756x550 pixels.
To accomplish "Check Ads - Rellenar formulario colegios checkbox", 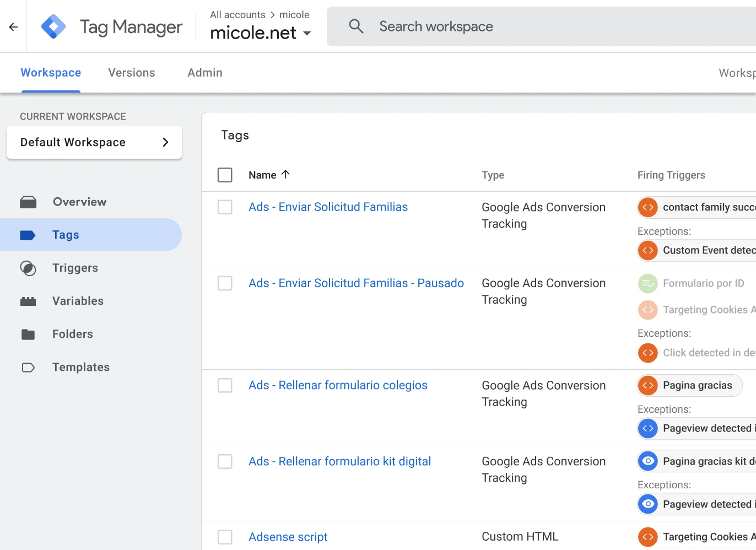I will [225, 385].
